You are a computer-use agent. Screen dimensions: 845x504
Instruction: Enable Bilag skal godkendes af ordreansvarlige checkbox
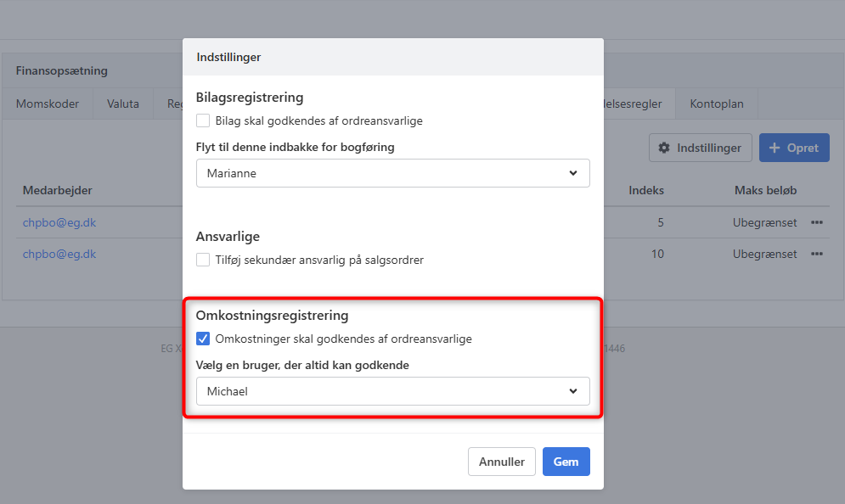point(203,120)
